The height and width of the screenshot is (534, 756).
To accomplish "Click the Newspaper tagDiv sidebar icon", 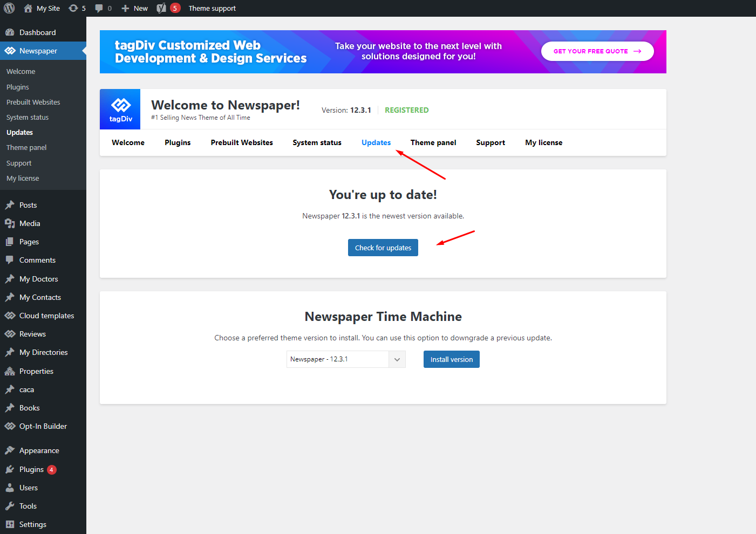I will click(10, 51).
